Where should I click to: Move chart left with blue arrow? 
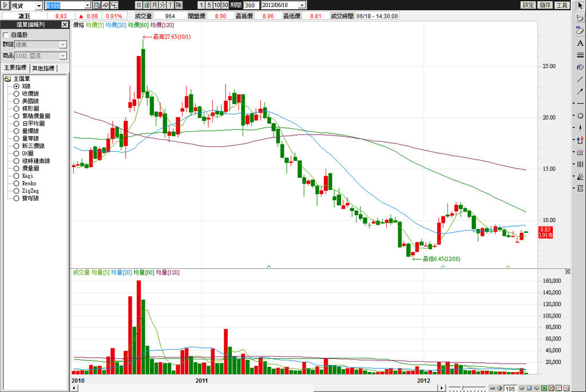point(522,388)
